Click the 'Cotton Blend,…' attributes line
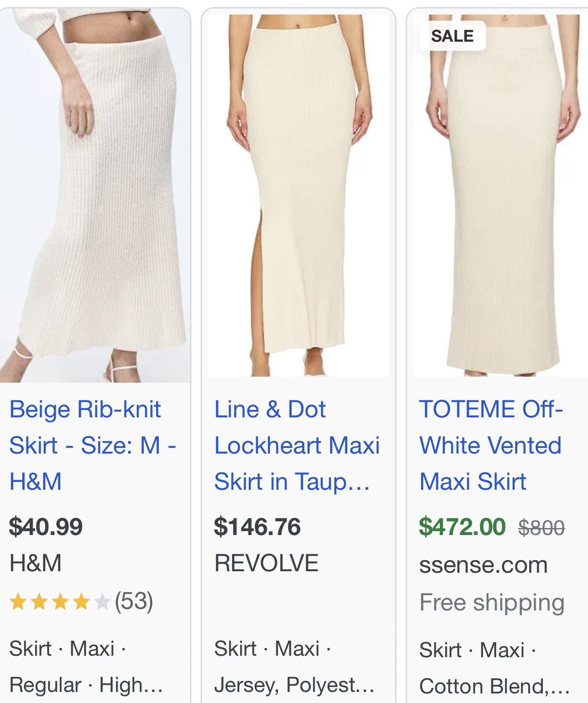 tap(495, 686)
